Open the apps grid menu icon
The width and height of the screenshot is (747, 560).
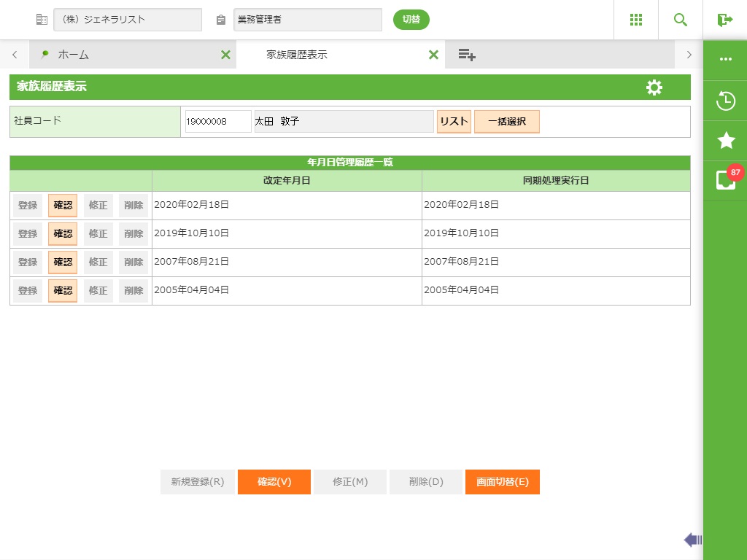click(x=635, y=20)
